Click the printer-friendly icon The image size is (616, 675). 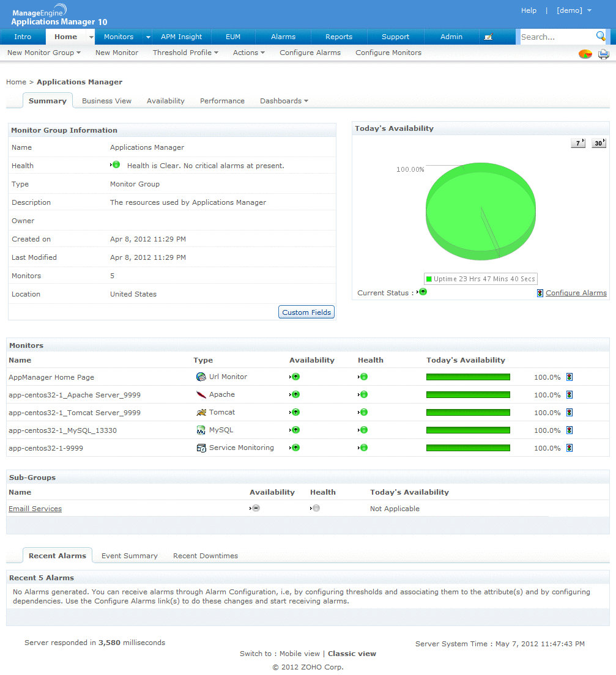604,54
